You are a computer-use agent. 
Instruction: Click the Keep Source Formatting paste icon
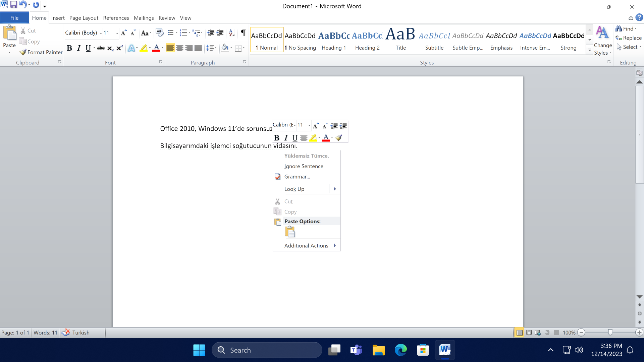(x=290, y=232)
